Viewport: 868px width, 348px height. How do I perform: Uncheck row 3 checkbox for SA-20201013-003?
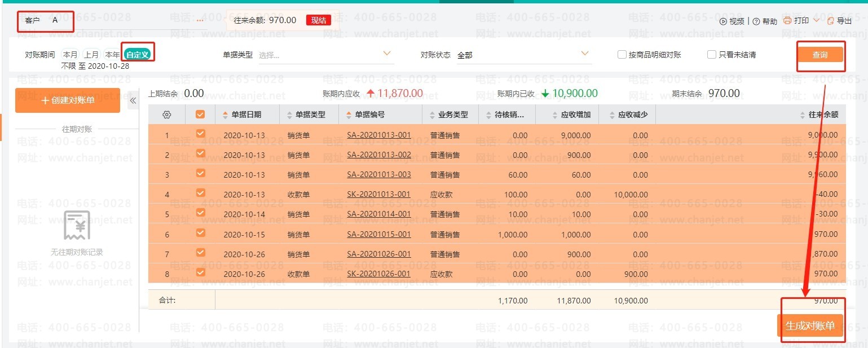coord(200,174)
